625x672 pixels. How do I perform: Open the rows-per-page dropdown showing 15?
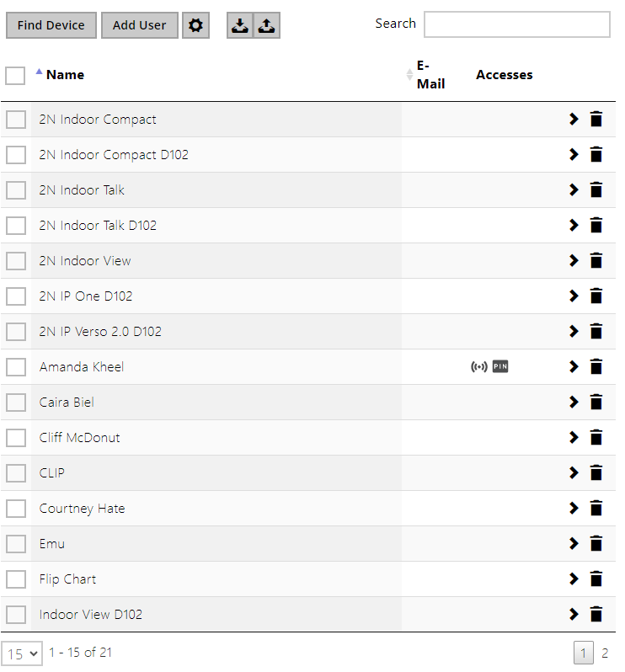[x=22, y=653]
